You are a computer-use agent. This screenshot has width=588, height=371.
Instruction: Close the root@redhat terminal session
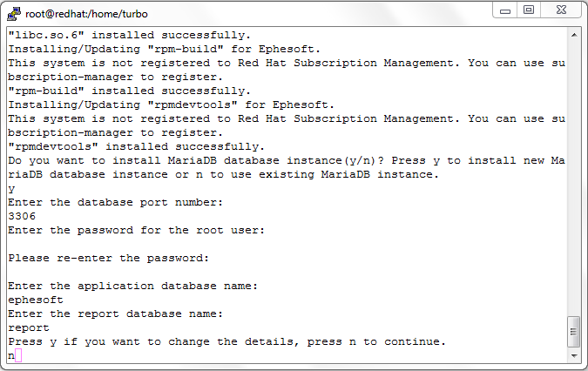[561, 10]
